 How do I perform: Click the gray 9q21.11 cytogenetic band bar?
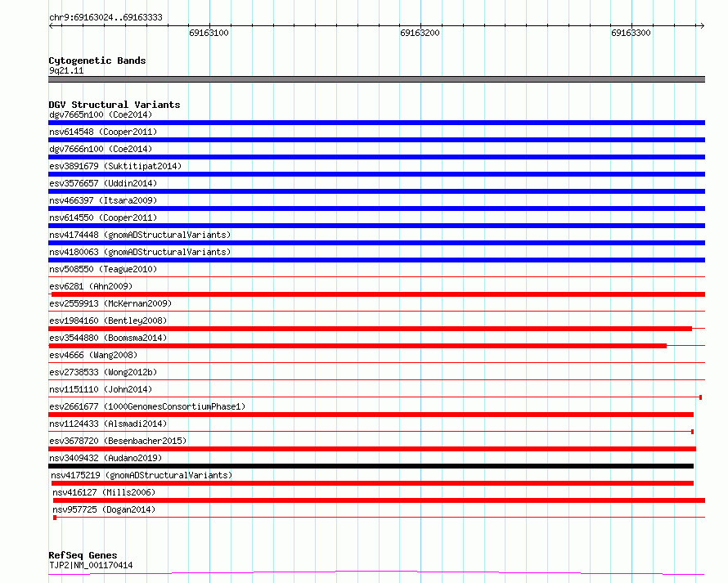[x=376, y=79]
